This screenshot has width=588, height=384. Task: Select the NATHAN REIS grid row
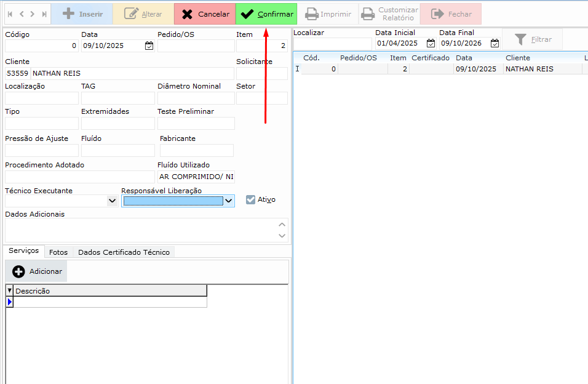[529, 69]
